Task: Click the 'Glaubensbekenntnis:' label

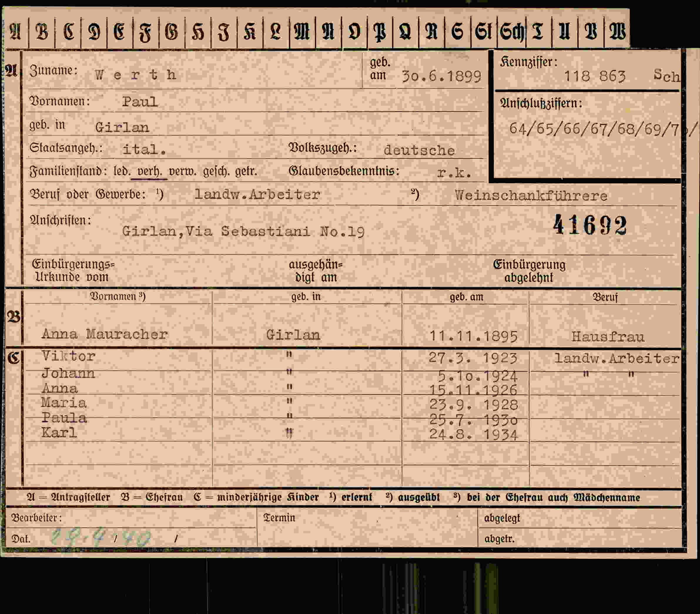Action: [x=344, y=171]
